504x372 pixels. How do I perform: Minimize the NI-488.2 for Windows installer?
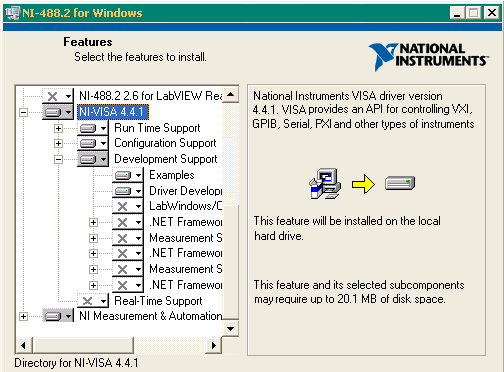pos(457,13)
